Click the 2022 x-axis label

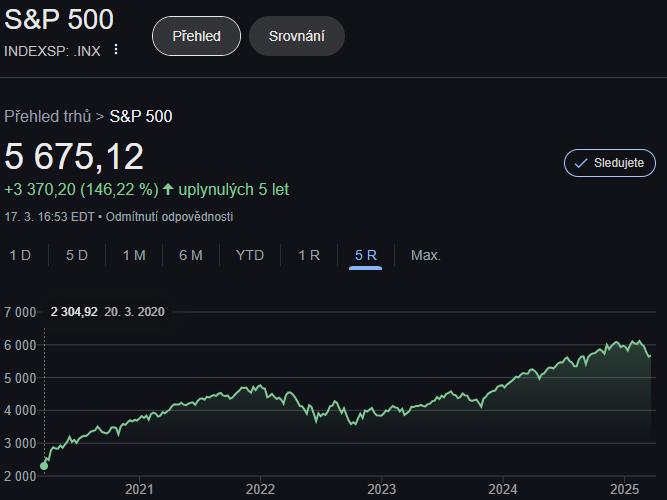(260, 489)
